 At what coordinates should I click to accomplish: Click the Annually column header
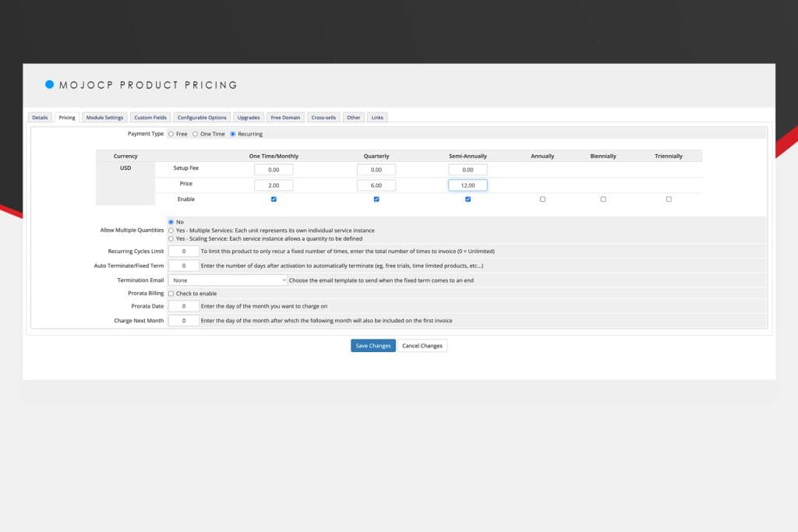542,156
